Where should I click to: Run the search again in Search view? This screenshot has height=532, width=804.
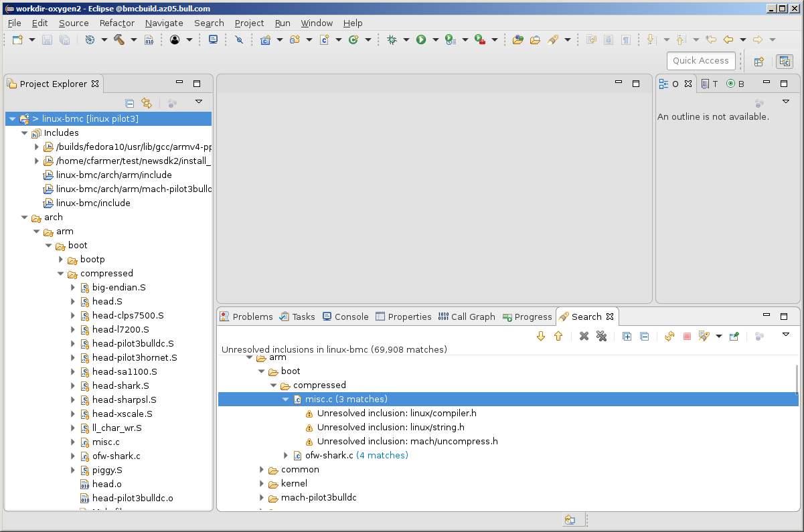[669, 336]
